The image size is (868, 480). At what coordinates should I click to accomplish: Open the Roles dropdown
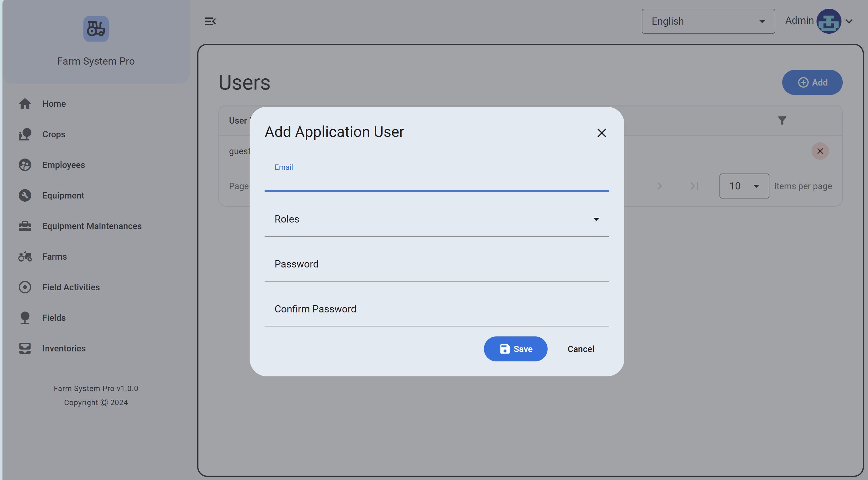pyautogui.click(x=436, y=219)
